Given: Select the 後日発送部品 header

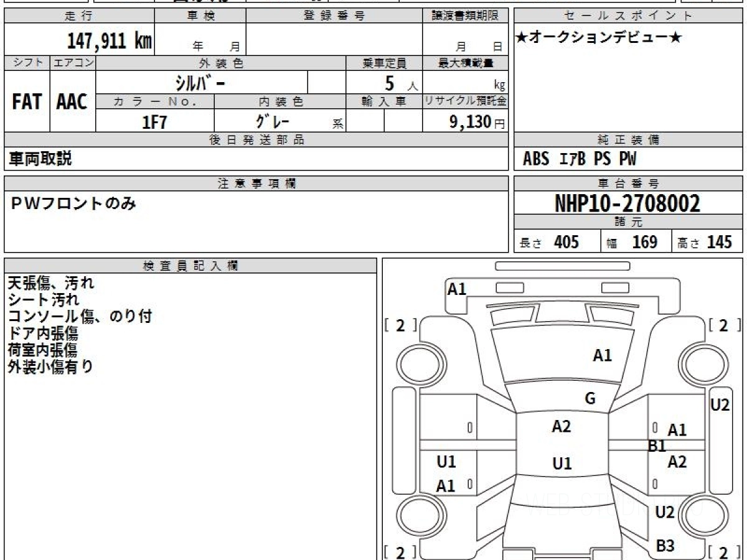Looking at the screenshot, I should 256,140.
